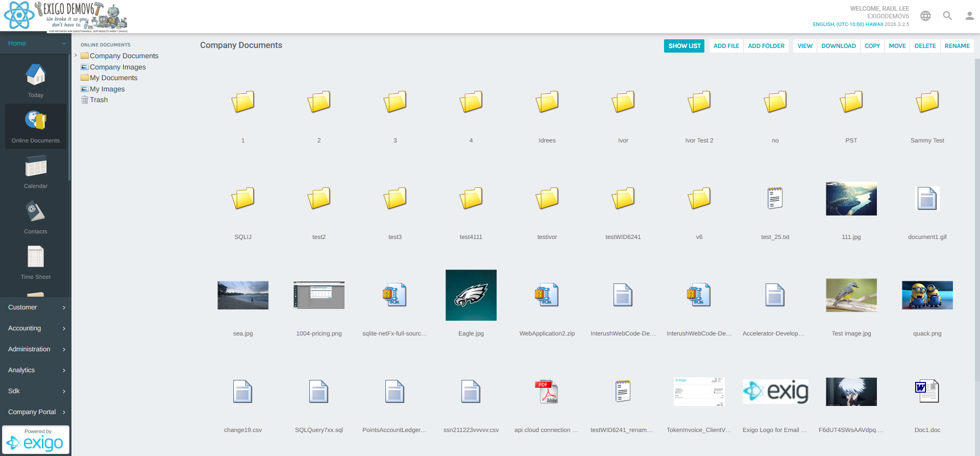The height and width of the screenshot is (456, 980).
Task: Click the documents pane vertical scrollbar
Action: click(977, 220)
